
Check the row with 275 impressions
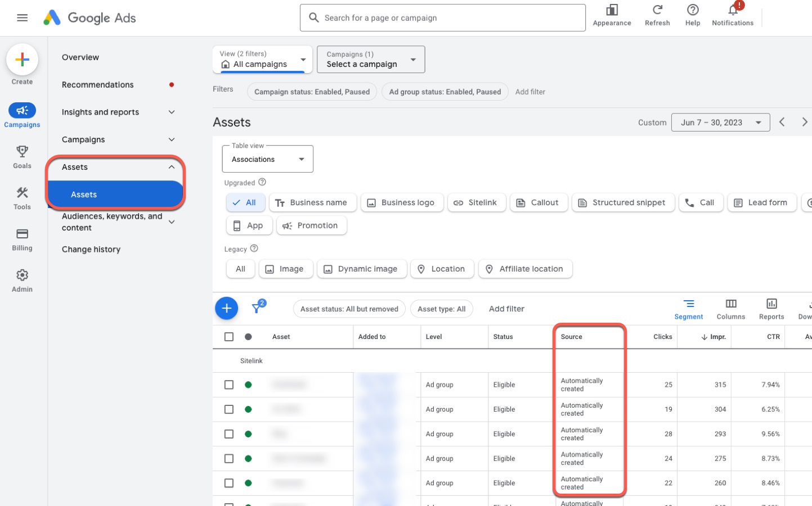pyautogui.click(x=229, y=459)
